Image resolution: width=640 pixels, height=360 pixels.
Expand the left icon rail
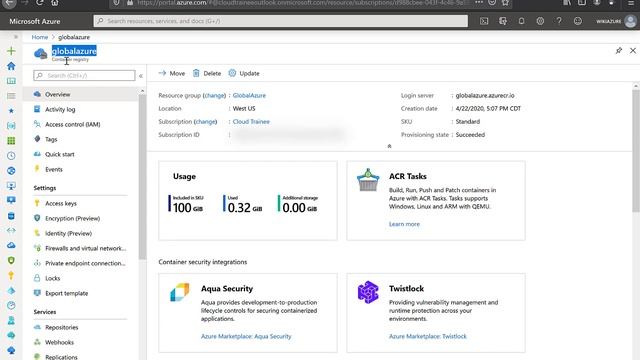tap(16, 37)
